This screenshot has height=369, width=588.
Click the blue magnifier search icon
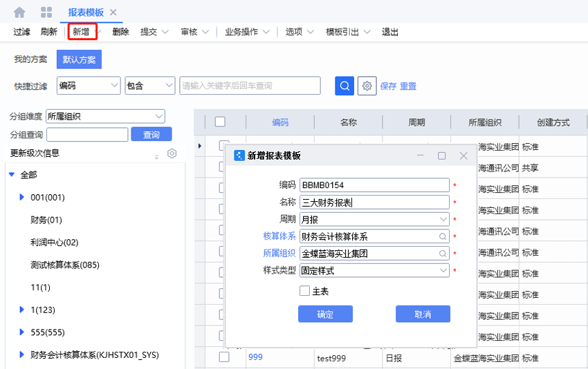click(344, 86)
